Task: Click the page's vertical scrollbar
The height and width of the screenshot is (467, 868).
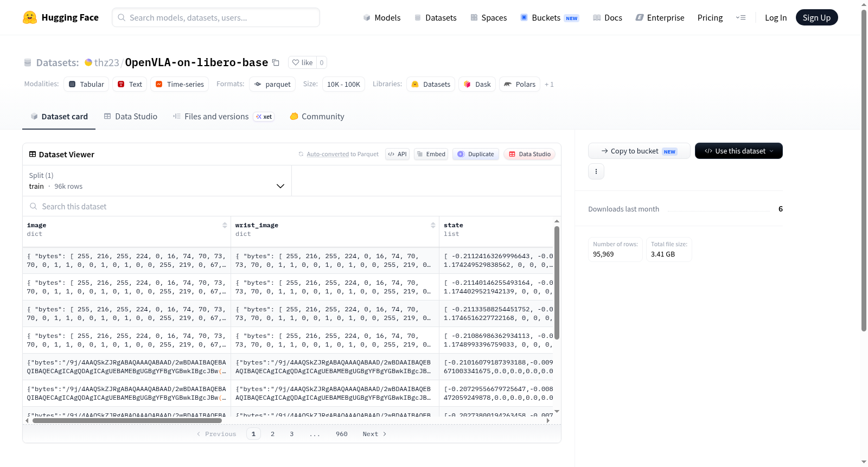Action: (864, 170)
